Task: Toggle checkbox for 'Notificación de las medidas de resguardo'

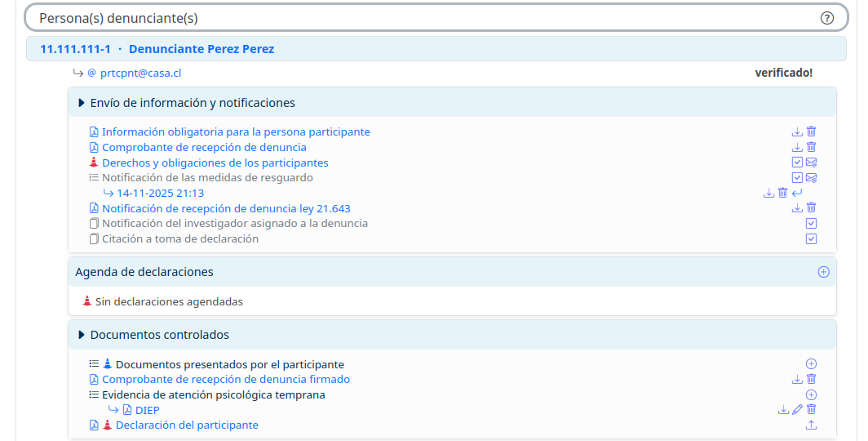Action: 797,178
